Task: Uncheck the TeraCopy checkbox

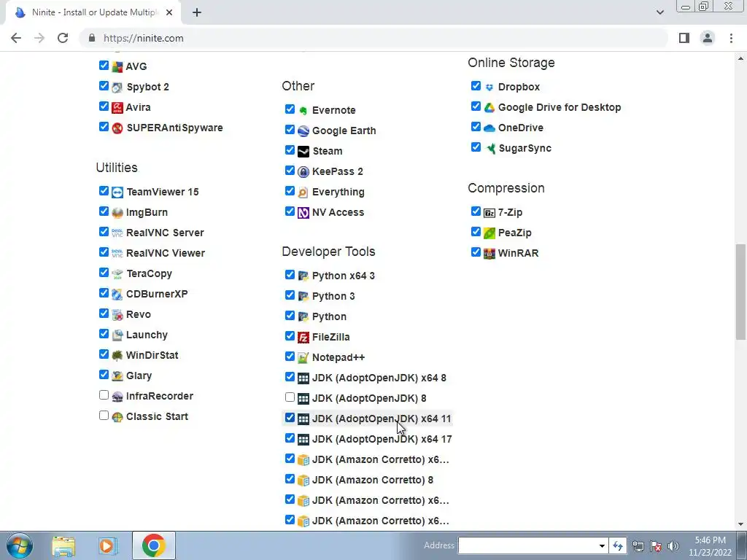Action: [x=104, y=273]
